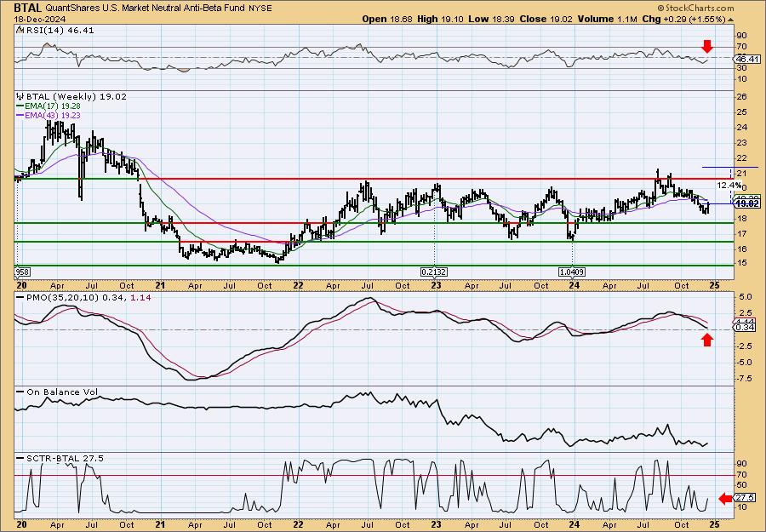The width and height of the screenshot is (766, 532).
Task: Click the 19.02 price tag on the right axis
Action: tap(747, 203)
